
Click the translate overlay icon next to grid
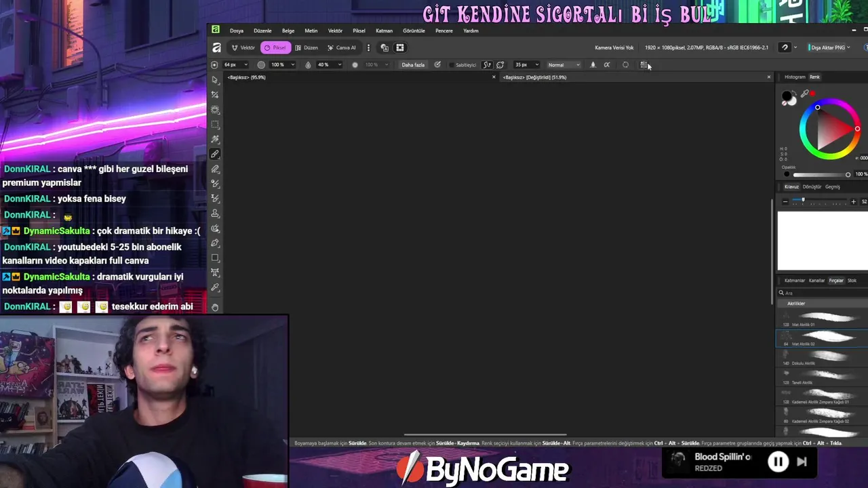coord(384,47)
